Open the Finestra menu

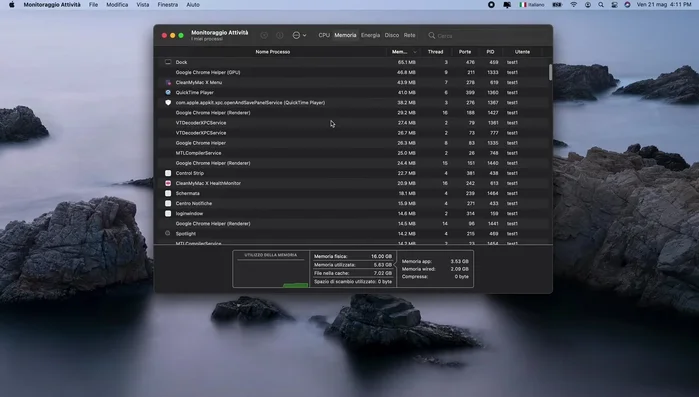(168, 4)
